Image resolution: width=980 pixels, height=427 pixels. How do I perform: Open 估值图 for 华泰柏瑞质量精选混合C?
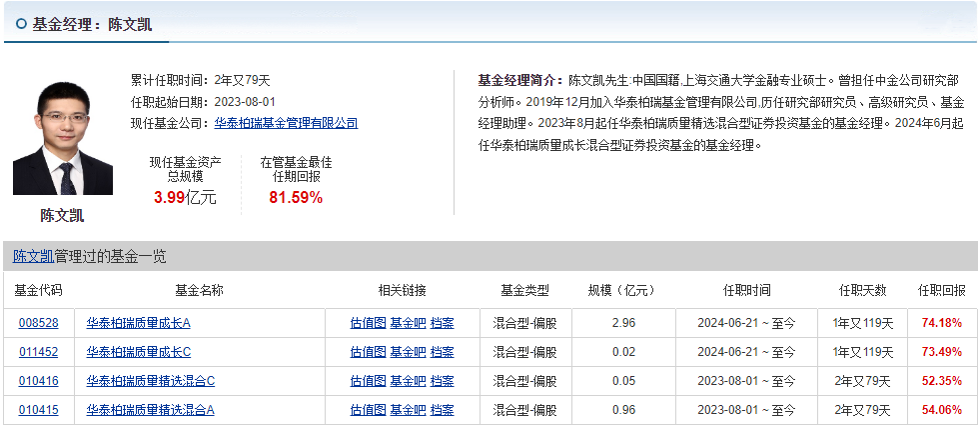(x=369, y=381)
